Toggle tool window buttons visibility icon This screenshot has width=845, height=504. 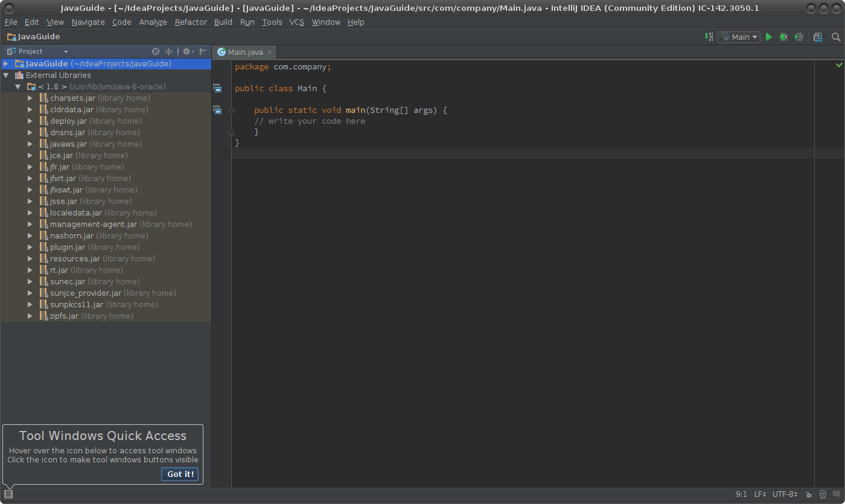point(8,494)
